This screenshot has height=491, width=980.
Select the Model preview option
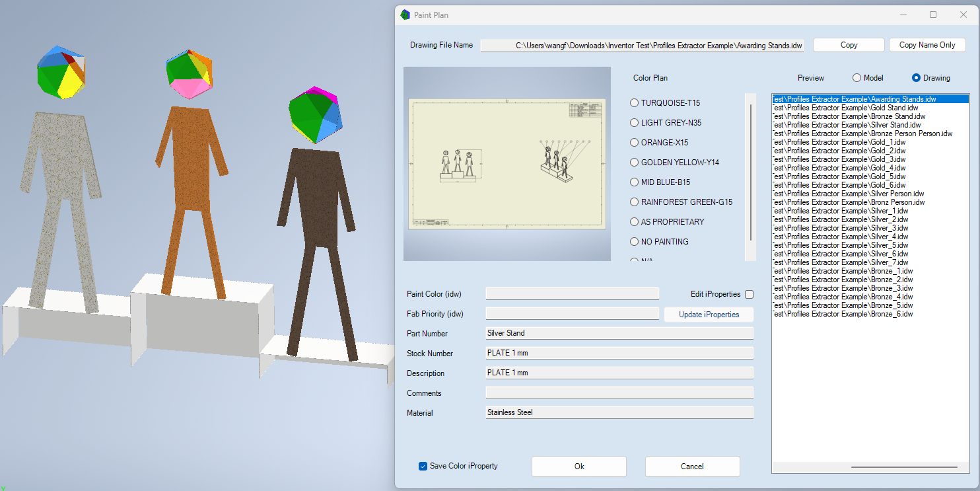(857, 78)
